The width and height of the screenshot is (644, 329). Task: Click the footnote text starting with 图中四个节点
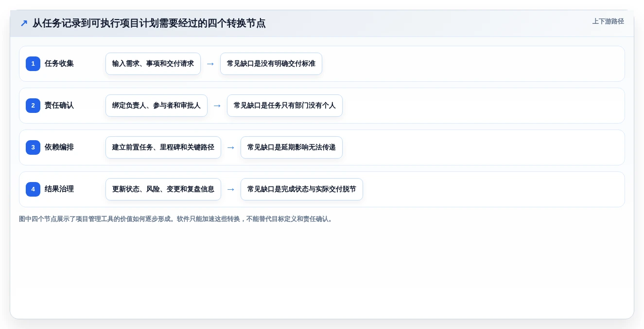coord(177,219)
